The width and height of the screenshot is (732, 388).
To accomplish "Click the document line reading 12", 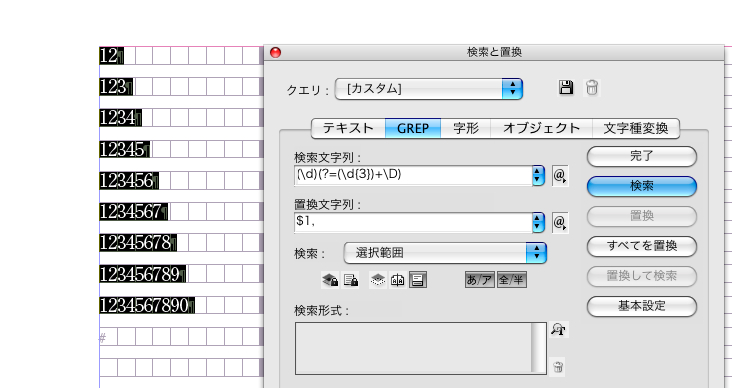I will click(x=111, y=56).
